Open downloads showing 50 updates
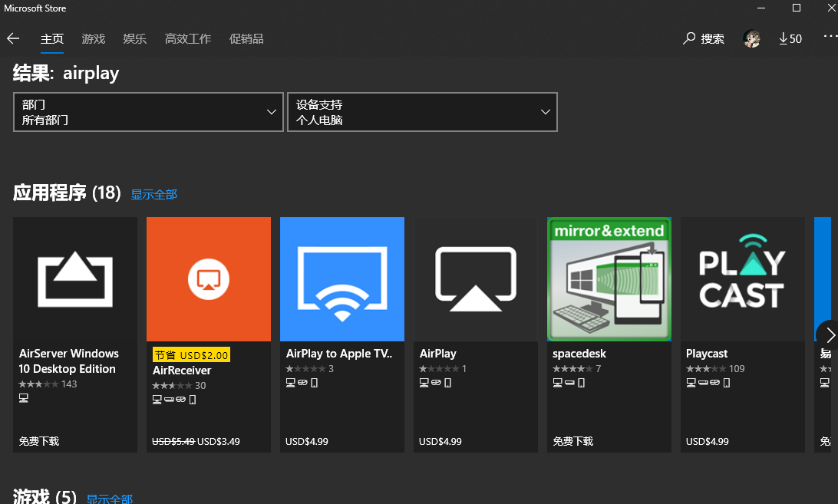Viewport: 838px width, 504px height. pos(790,38)
